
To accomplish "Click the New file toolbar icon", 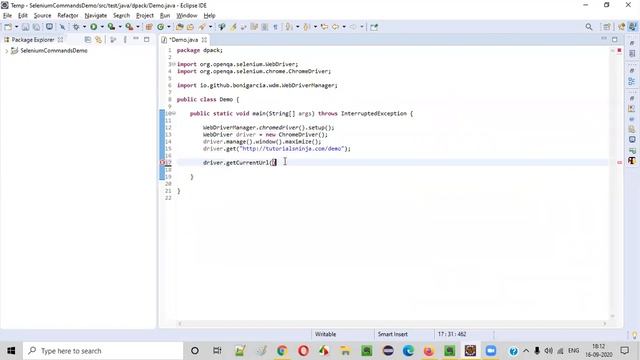I will click(8, 27).
